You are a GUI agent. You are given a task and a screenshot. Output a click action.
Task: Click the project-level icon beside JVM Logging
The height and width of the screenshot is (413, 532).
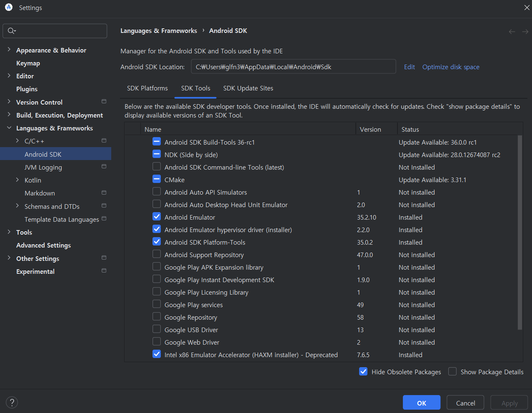[x=104, y=167]
